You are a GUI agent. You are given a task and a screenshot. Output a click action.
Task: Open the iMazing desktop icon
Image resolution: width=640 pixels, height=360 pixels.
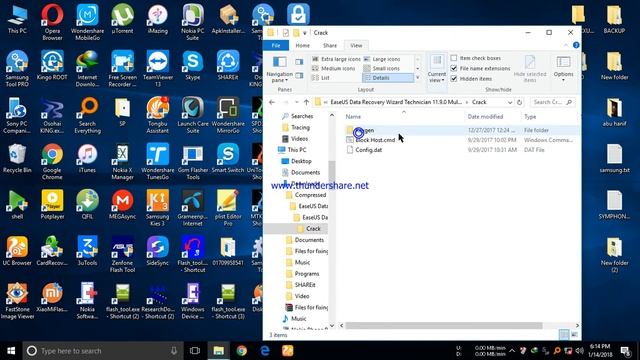tap(158, 18)
